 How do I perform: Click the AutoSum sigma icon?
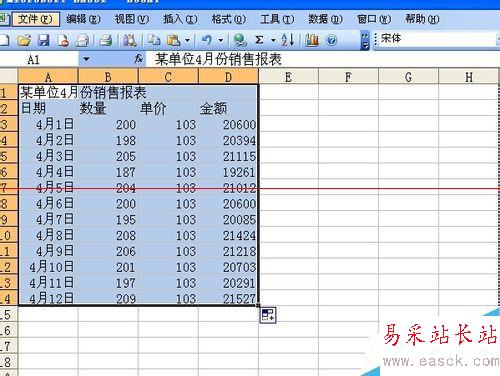259,40
